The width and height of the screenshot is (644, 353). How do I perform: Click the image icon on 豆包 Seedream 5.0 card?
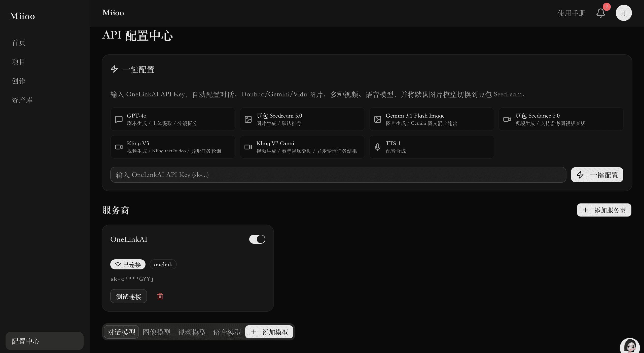(248, 119)
